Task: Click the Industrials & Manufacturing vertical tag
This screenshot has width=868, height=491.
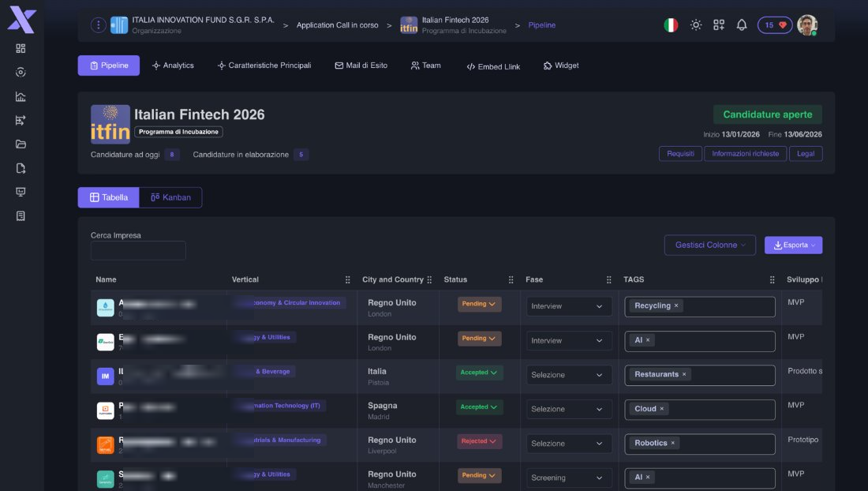Action: (x=281, y=440)
